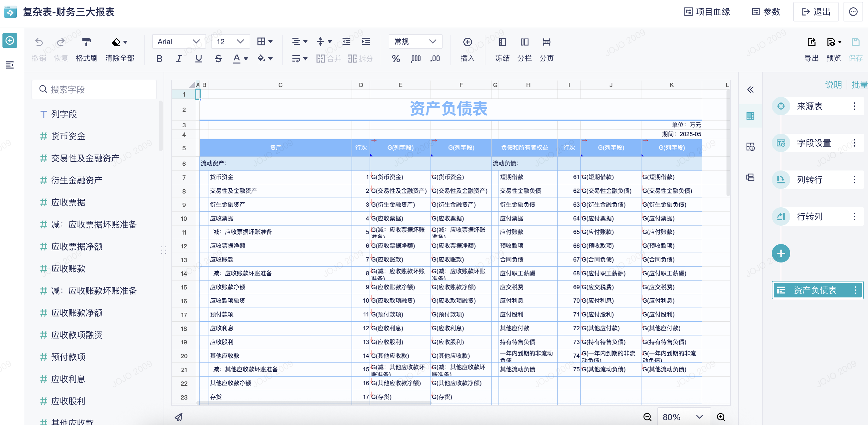Toggle strikethrough formatting
Viewport: 868px width, 425px height.
[x=218, y=59]
